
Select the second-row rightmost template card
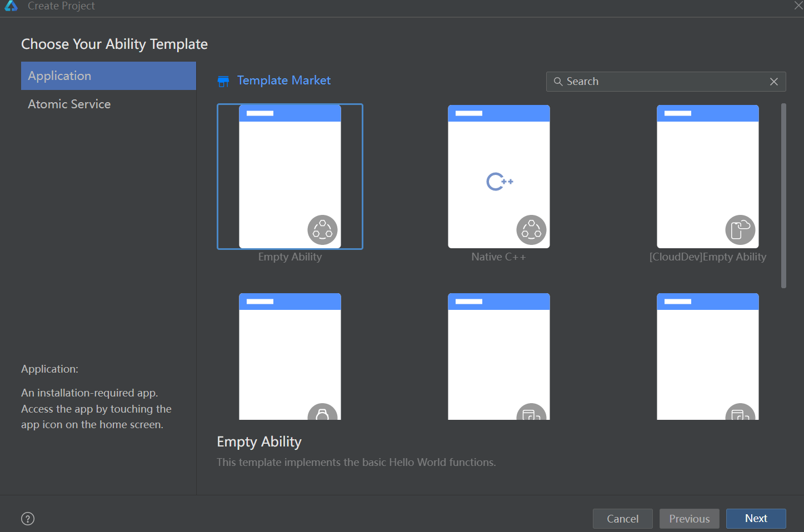pyautogui.click(x=708, y=357)
